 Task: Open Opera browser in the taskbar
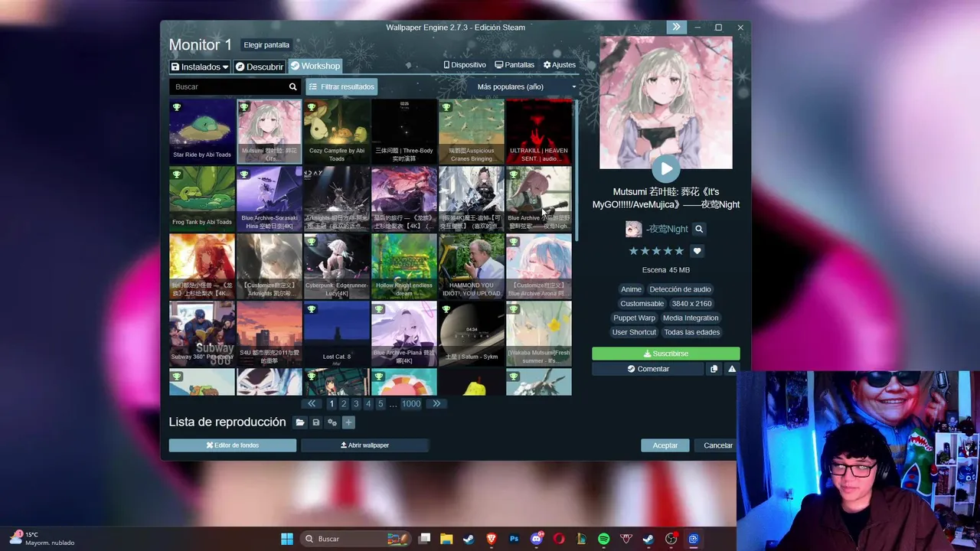[559, 539]
